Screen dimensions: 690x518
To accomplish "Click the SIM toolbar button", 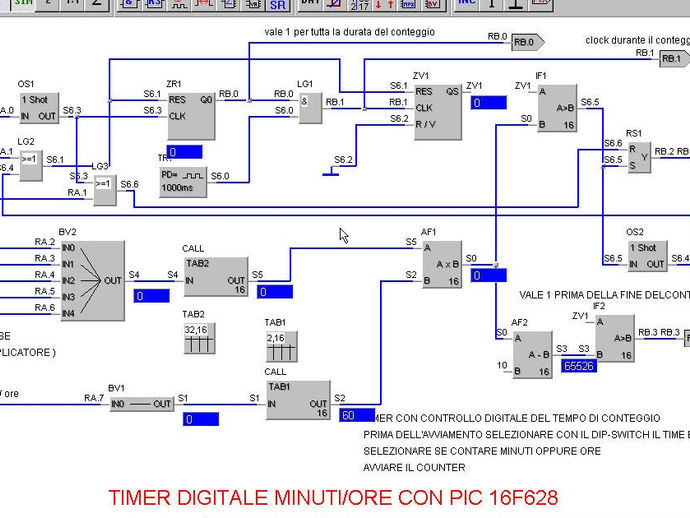I will [x=23, y=4].
